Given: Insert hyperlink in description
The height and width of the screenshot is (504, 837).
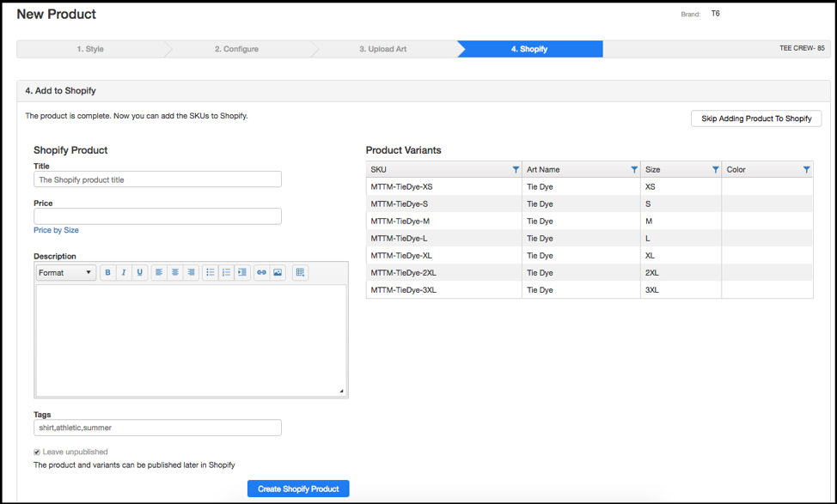Looking at the screenshot, I should [261, 272].
